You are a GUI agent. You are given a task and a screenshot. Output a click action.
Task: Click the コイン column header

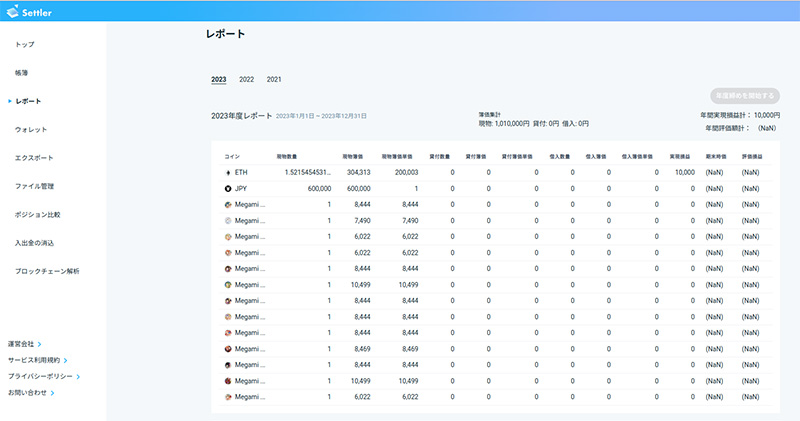[x=232, y=157]
